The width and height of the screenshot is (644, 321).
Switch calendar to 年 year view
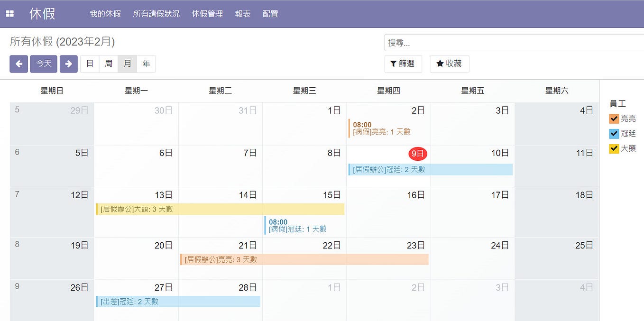[x=146, y=64]
